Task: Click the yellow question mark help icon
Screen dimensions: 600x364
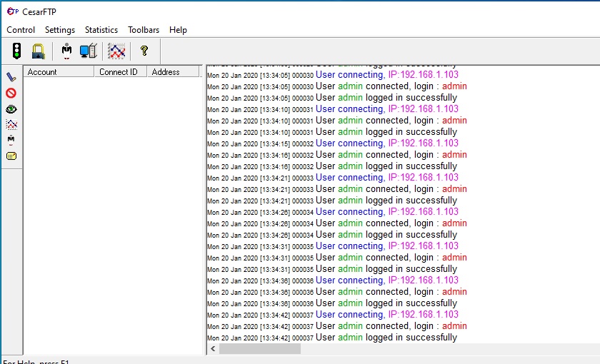Action: click(x=144, y=51)
